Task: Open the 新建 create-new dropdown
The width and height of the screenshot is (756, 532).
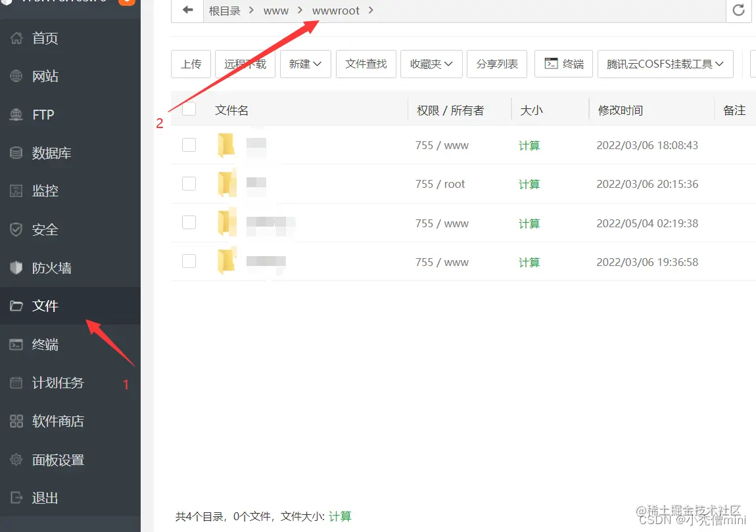Action: point(305,64)
